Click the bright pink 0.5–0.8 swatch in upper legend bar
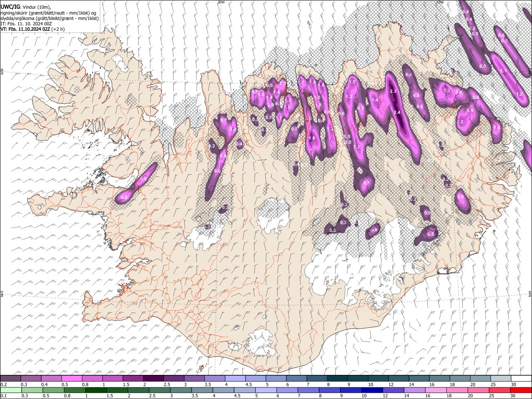The width and height of the screenshot is (532, 399). coord(71,378)
